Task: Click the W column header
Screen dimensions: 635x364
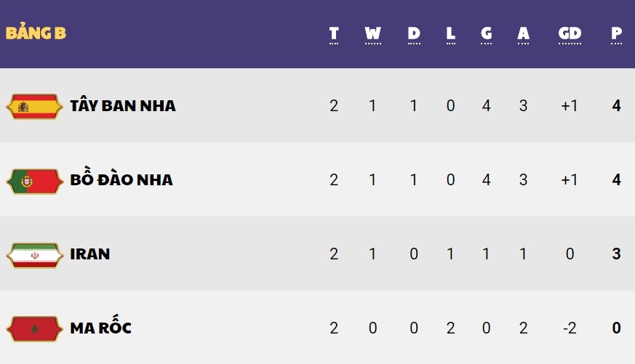Action: tap(372, 33)
